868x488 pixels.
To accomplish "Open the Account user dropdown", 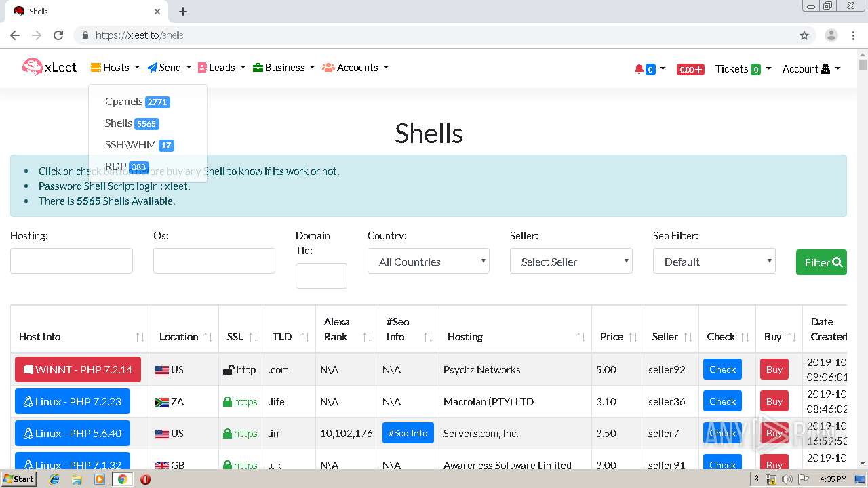I will tap(812, 69).
